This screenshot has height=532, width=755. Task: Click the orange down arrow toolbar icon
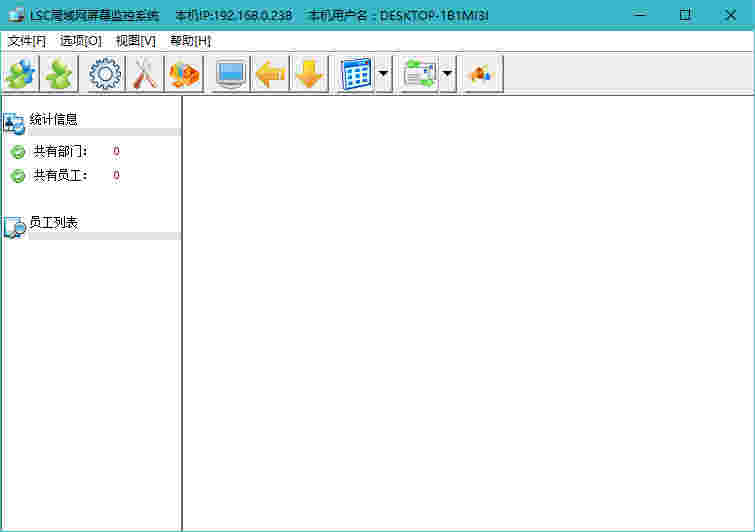coord(309,75)
